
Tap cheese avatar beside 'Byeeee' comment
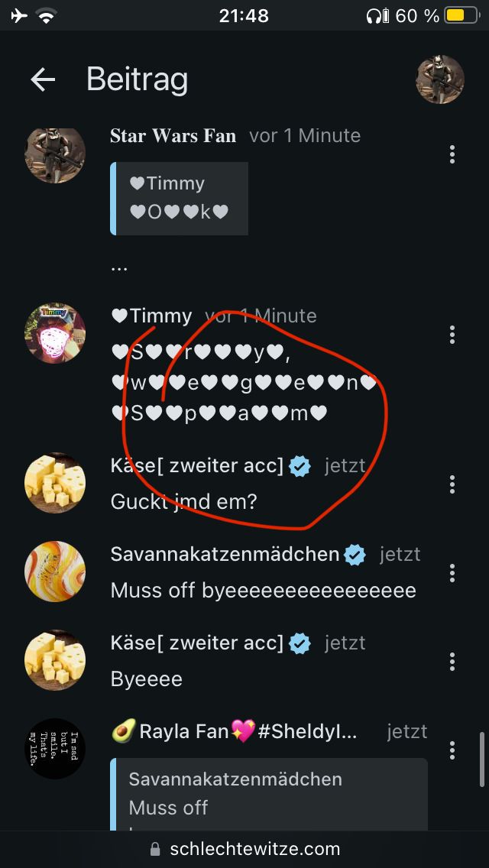pos(55,660)
